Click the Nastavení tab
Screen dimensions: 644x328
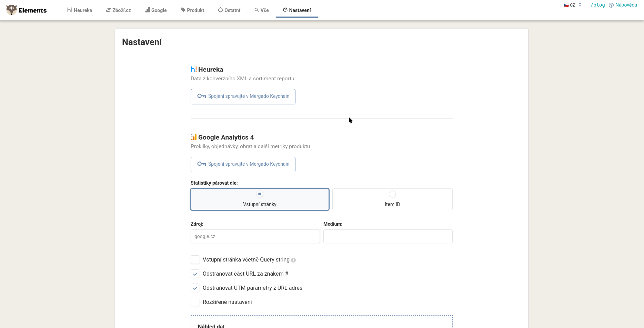(x=297, y=10)
